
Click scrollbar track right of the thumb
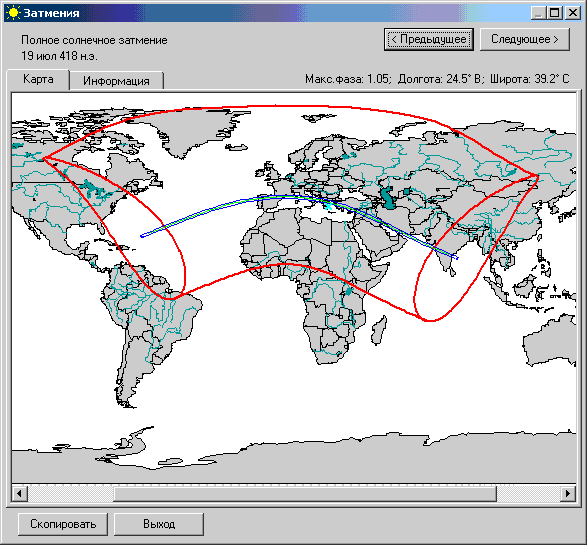(x=528, y=493)
